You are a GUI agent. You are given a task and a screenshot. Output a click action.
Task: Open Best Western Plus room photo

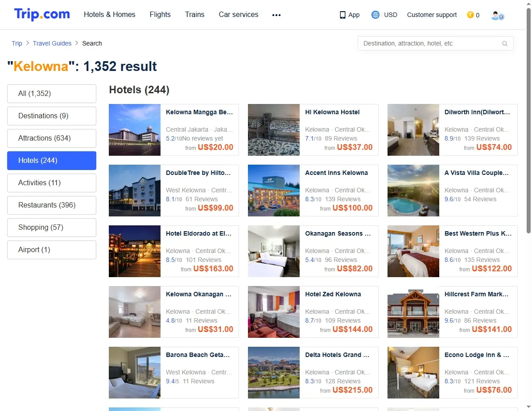(x=413, y=252)
